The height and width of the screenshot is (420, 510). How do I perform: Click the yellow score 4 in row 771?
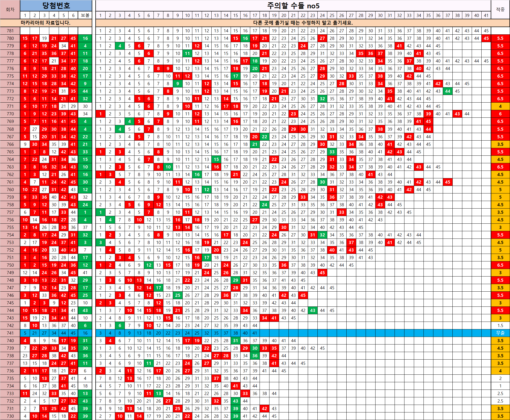500,106
